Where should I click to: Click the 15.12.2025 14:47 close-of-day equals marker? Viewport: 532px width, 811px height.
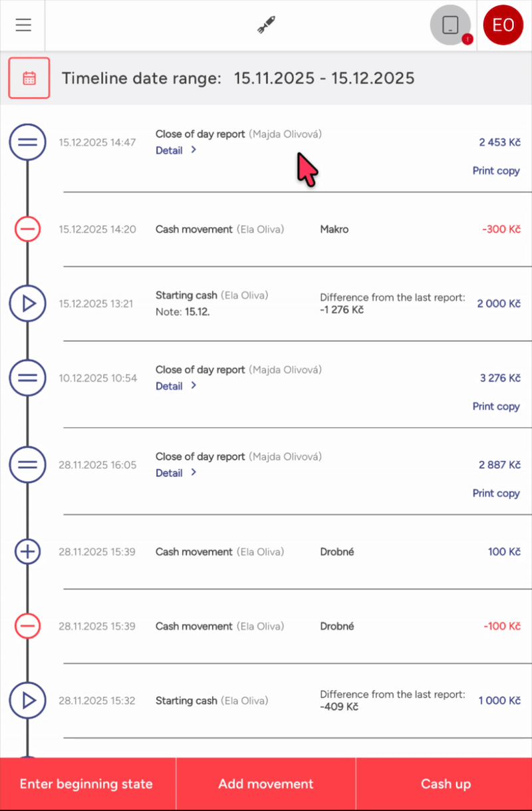(x=27, y=142)
